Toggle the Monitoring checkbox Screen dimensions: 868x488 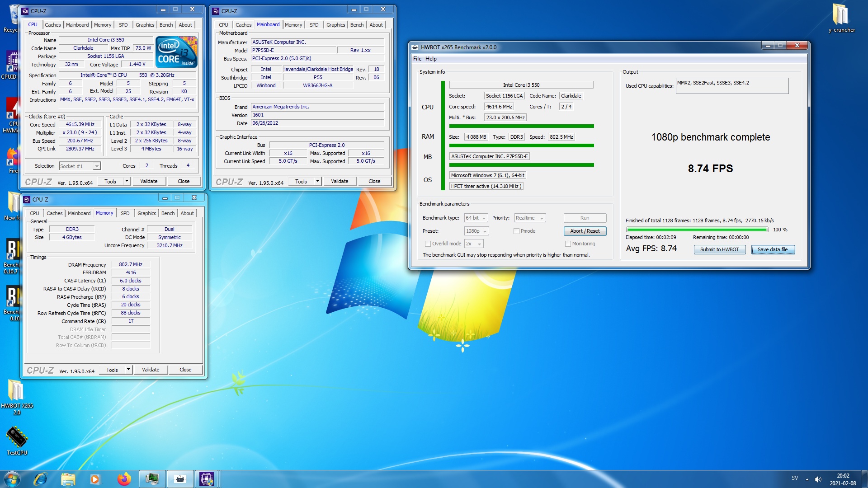click(568, 244)
